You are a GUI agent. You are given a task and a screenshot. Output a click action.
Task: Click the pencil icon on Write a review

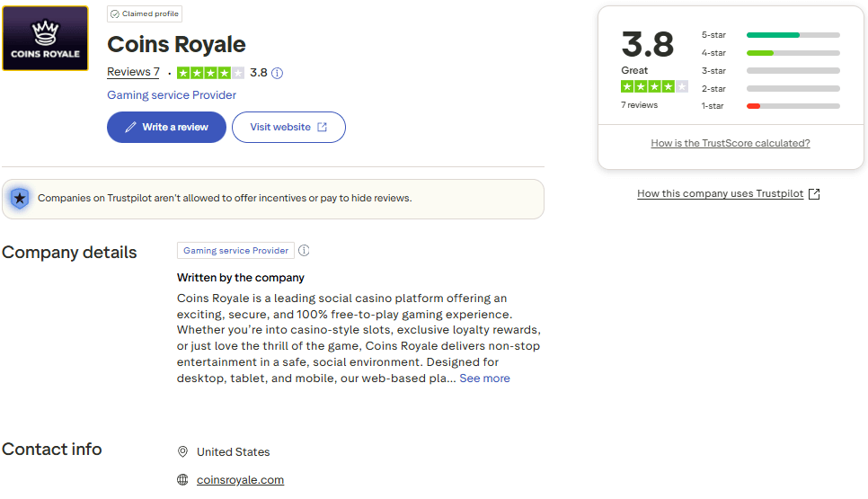pos(131,128)
